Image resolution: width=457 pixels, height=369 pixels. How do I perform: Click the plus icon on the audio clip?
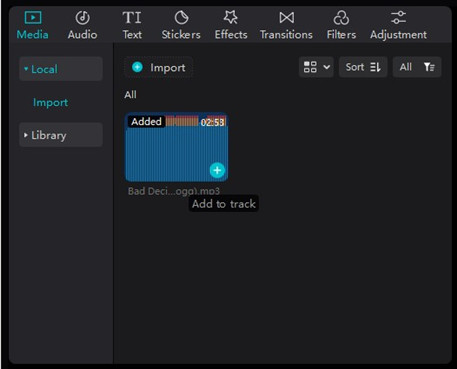217,170
